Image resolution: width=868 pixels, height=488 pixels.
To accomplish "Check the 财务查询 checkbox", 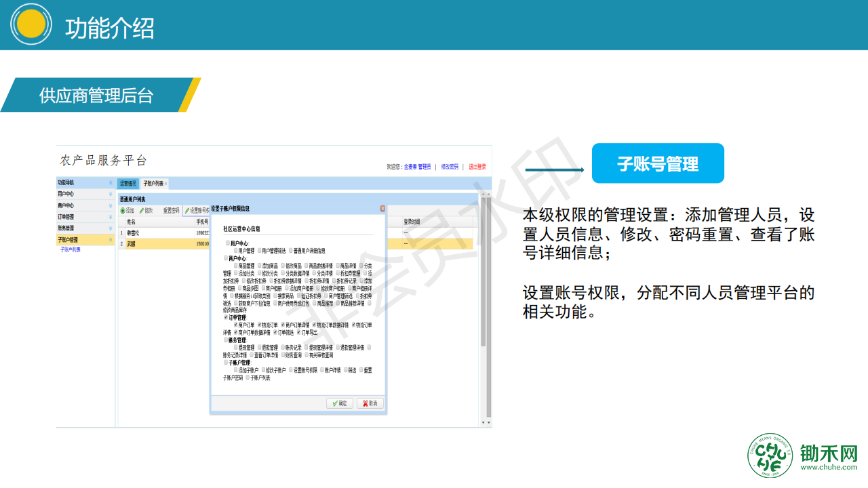I will pos(283,354).
